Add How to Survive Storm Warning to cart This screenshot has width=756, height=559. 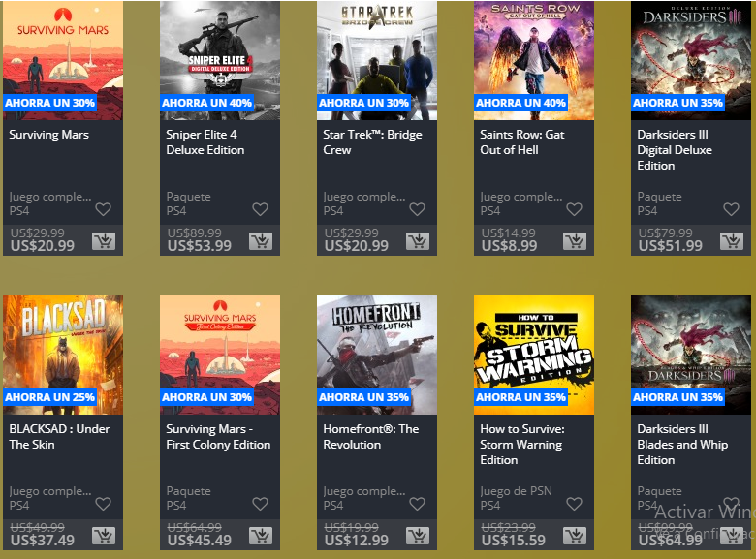(575, 536)
